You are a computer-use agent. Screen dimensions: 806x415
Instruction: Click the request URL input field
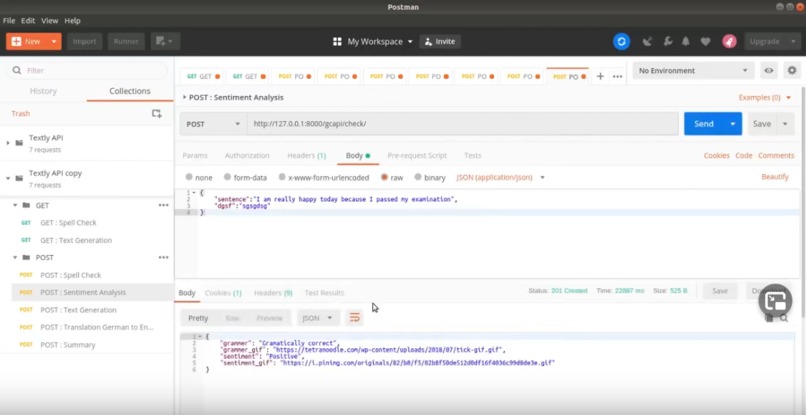[463, 124]
